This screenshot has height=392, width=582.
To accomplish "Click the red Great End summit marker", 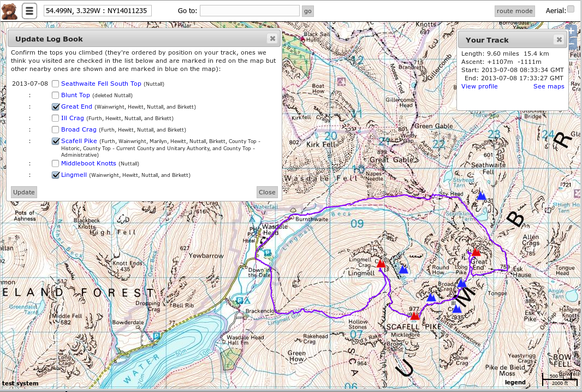I will click(476, 252).
